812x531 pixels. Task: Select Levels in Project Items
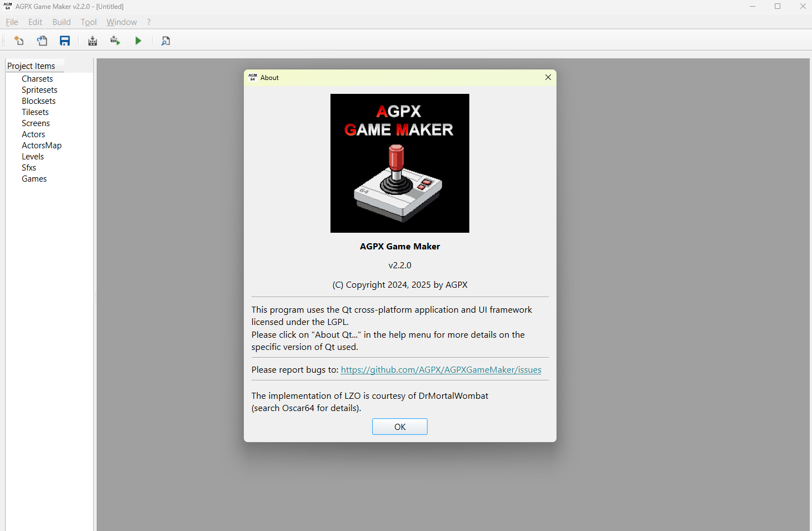pyautogui.click(x=33, y=157)
